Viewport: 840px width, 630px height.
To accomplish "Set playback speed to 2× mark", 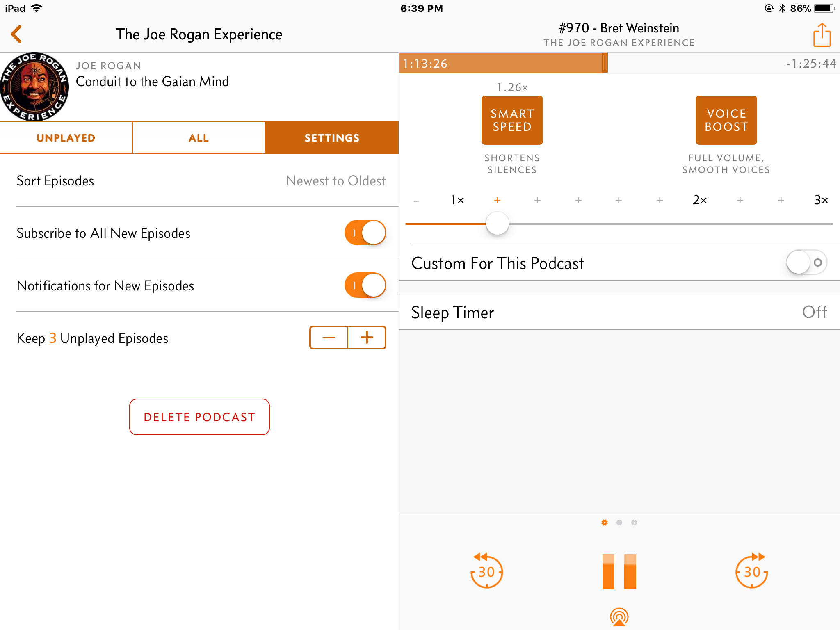I will pyautogui.click(x=699, y=200).
